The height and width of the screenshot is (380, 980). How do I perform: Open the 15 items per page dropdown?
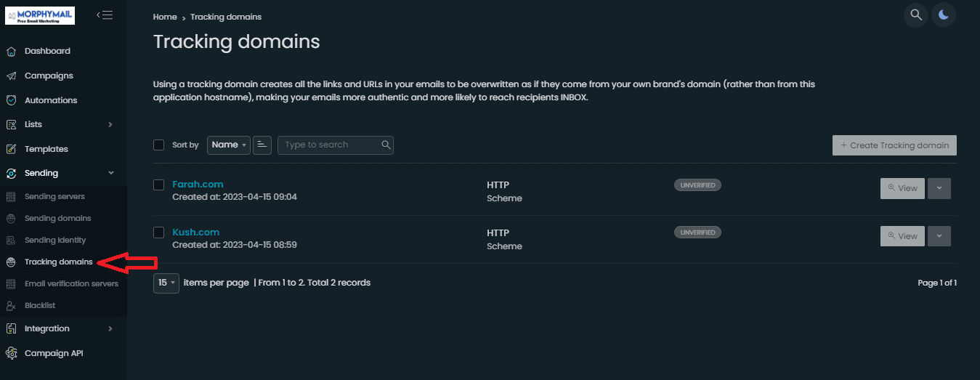pyautogui.click(x=166, y=283)
